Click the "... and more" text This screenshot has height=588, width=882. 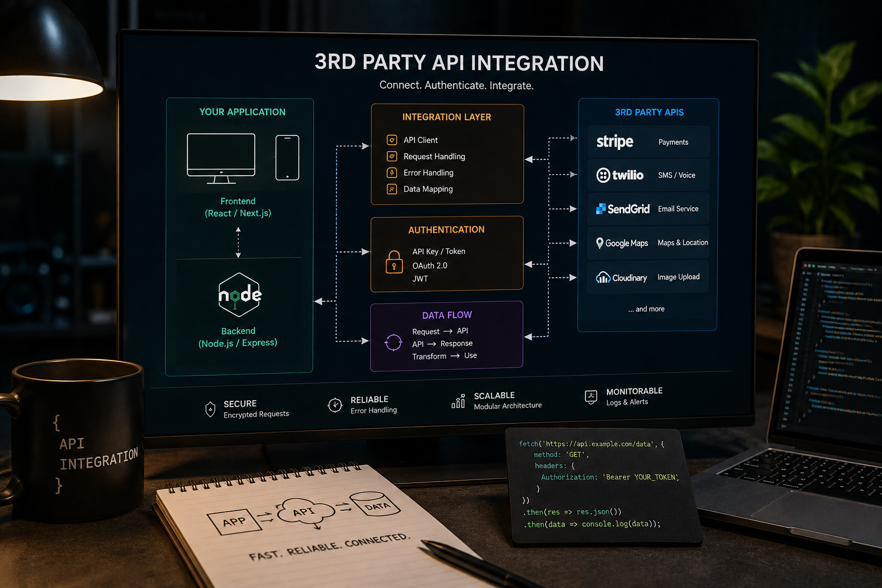[647, 309]
